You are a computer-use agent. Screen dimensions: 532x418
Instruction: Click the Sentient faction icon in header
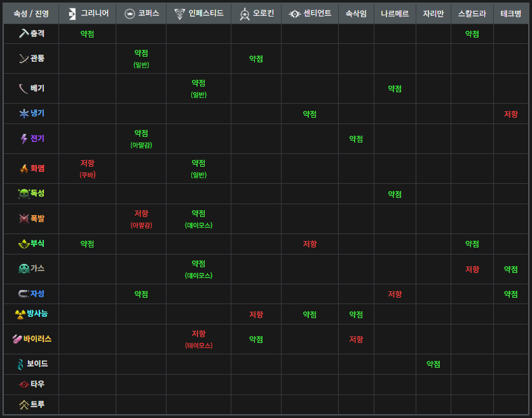(x=294, y=13)
